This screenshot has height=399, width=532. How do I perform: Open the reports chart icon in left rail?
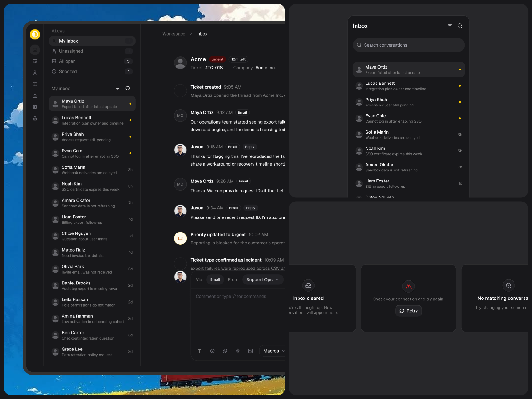[35, 96]
